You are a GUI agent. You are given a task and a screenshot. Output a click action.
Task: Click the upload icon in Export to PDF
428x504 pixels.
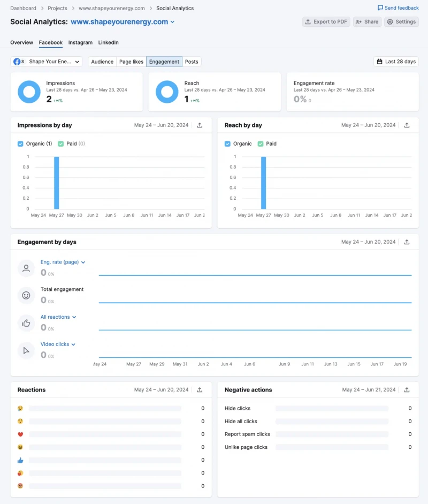308,21
